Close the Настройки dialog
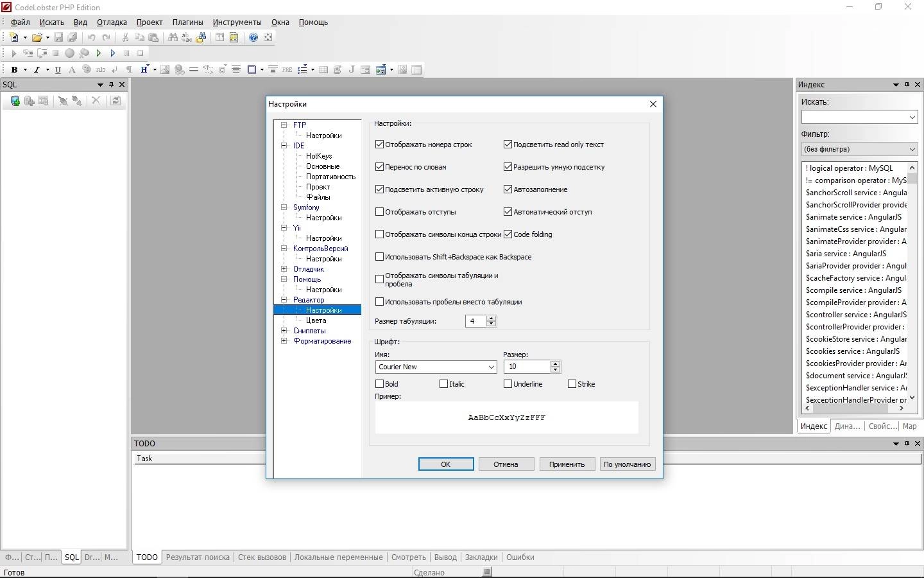Image resolution: width=924 pixels, height=578 pixels. [x=653, y=104]
